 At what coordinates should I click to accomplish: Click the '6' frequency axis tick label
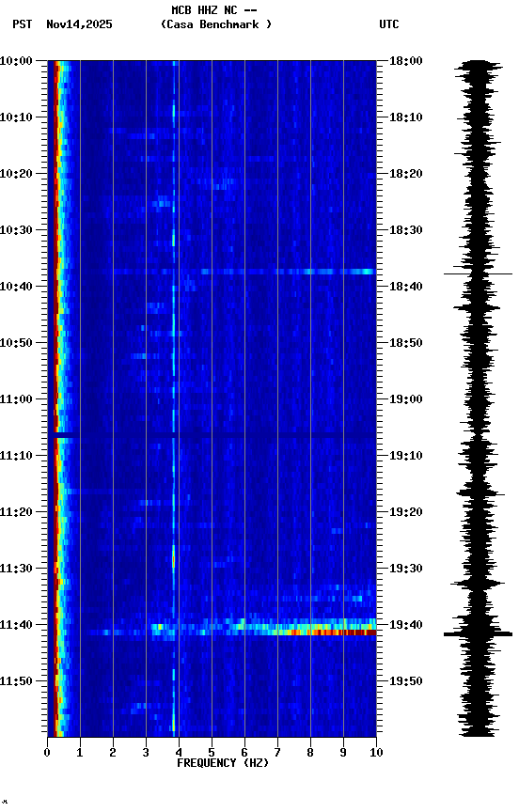[244, 753]
